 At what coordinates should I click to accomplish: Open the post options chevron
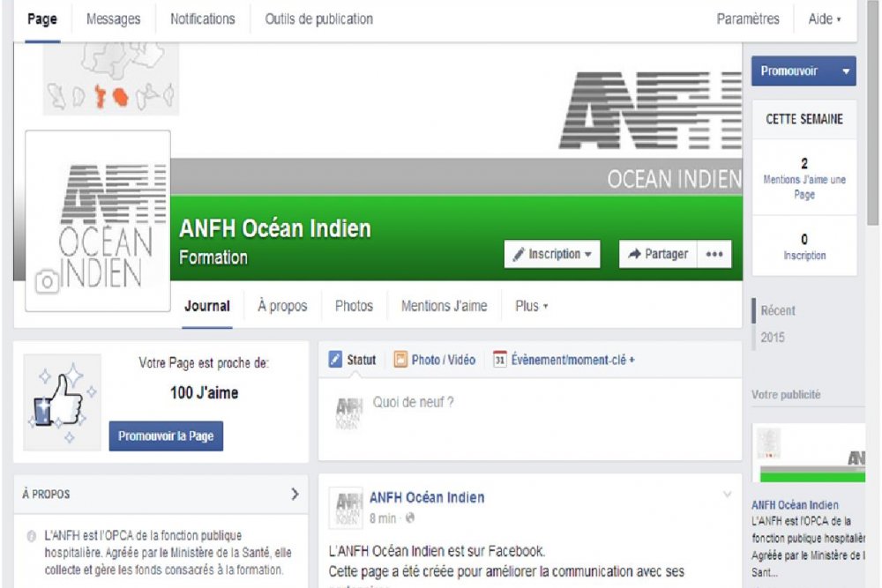[x=728, y=495]
